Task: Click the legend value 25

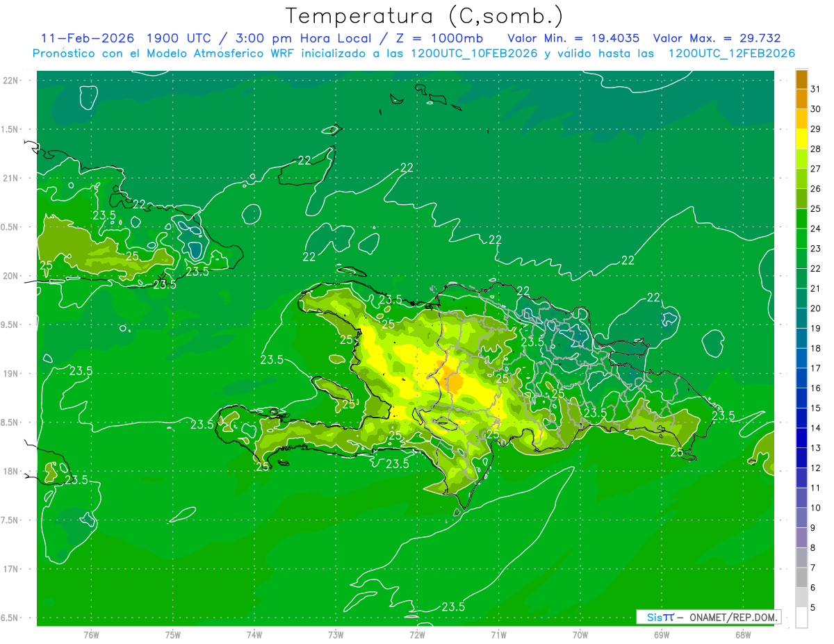Action: [815, 208]
